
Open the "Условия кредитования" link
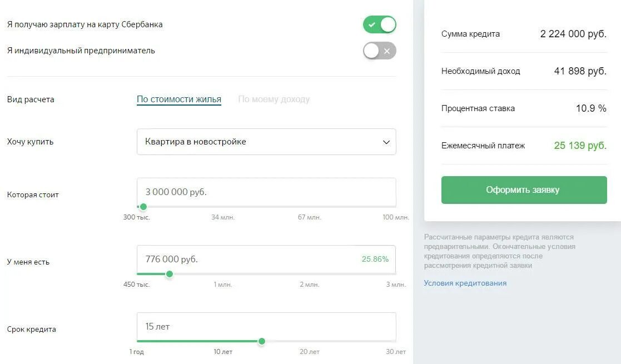pos(465,283)
